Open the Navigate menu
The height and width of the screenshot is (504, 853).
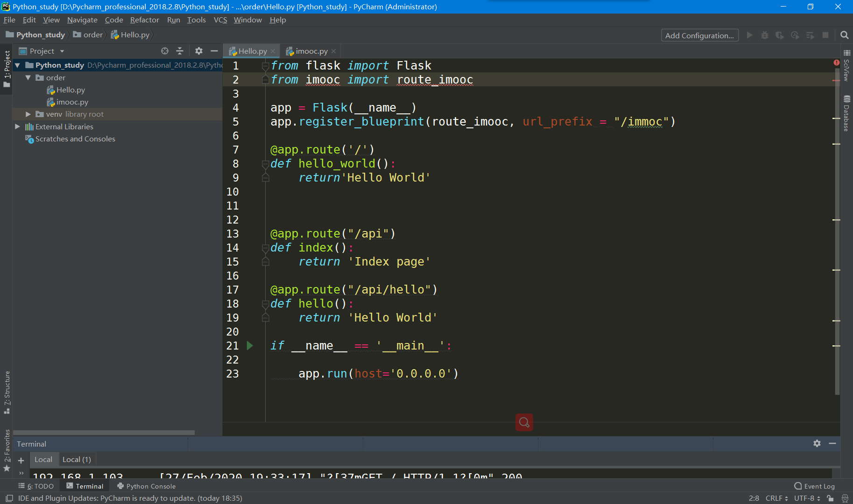82,20
